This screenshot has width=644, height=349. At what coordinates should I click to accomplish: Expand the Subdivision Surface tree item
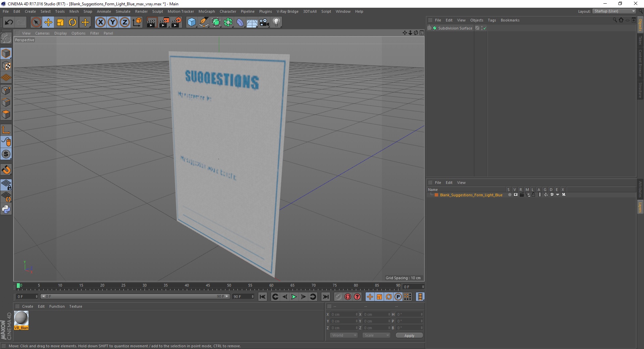click(x=429, y=28)
